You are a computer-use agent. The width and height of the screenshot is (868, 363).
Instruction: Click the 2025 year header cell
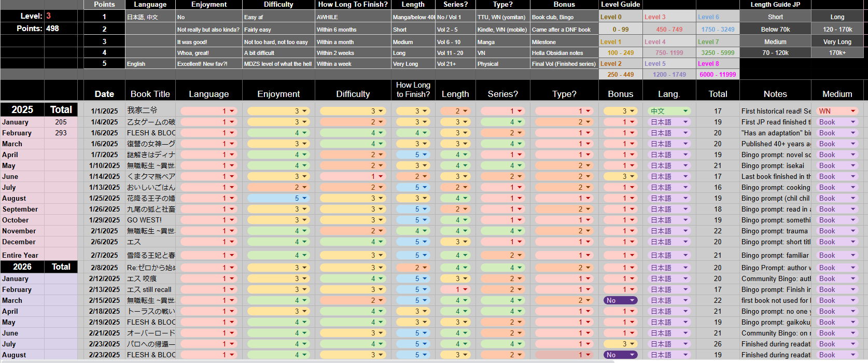point(22,109)
